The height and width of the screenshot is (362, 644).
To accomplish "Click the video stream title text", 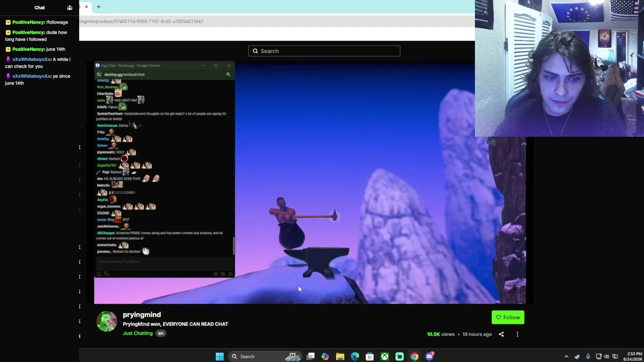I will tap(175, 324).
